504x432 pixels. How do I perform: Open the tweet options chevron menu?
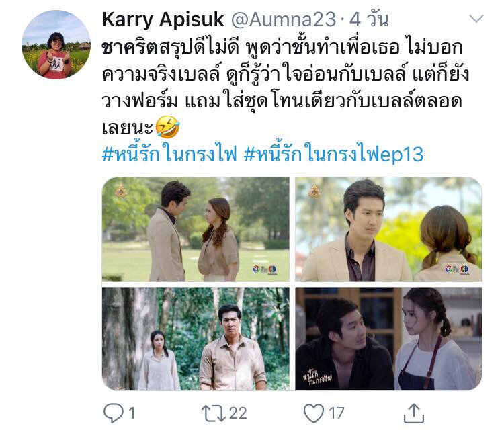(476, 19)
